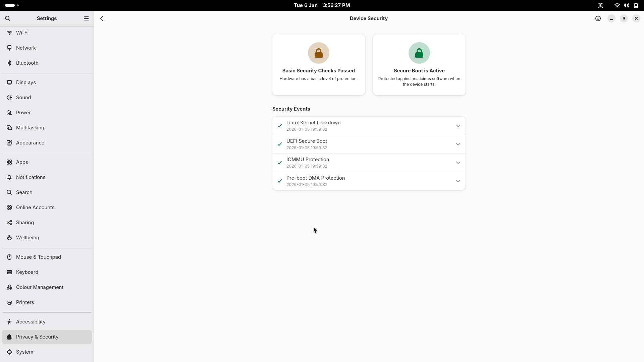Click the Wi-Fi icon in sidebar
This screenshot has width=644, height=362.
9,33
